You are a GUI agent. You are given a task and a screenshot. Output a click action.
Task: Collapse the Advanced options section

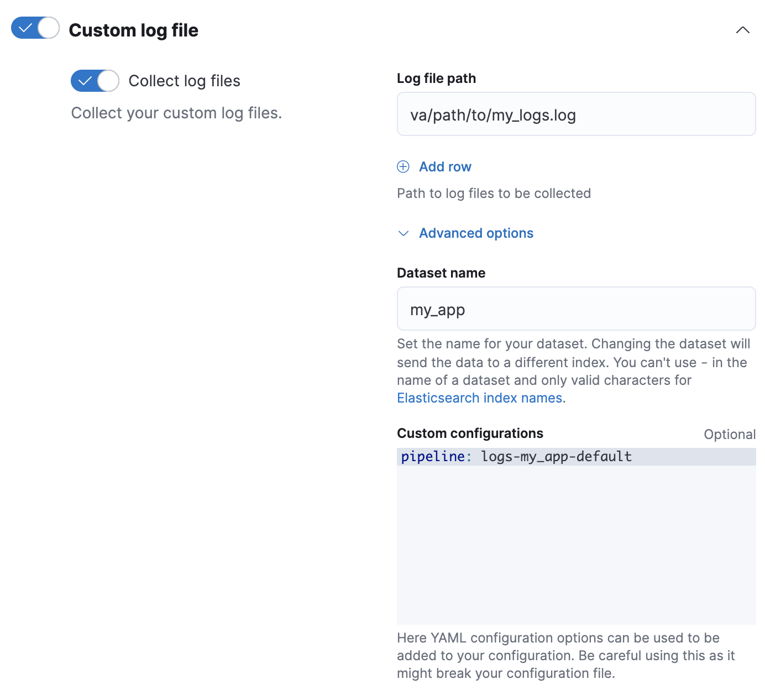(x=475, y=233)
